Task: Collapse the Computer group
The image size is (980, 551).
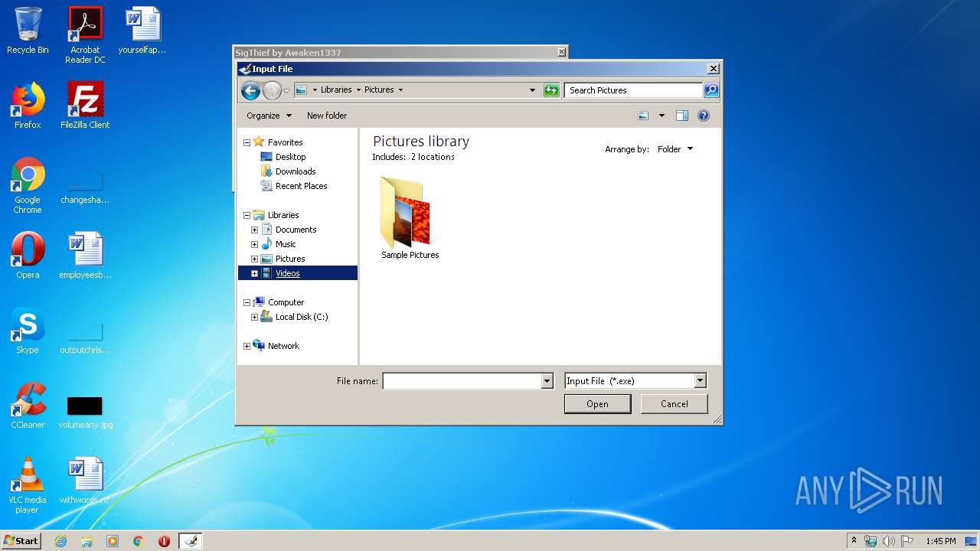Action: pyautogui.click(x=247, y=302)
